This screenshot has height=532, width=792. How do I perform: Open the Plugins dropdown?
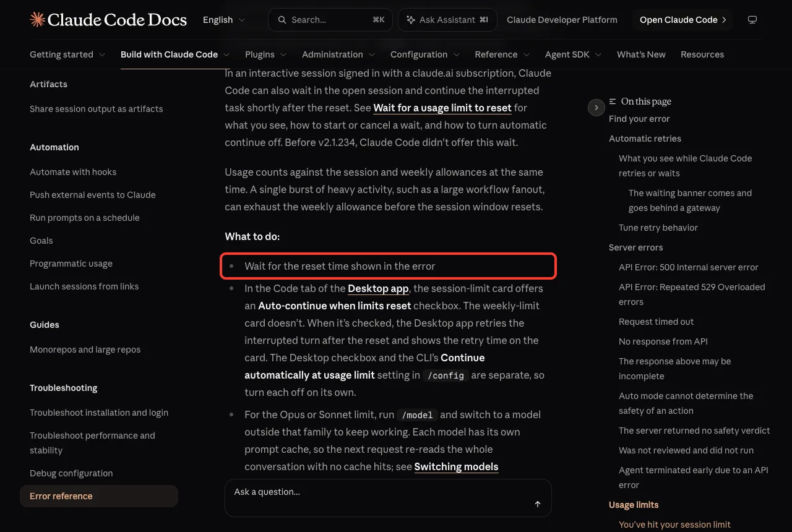266,54
